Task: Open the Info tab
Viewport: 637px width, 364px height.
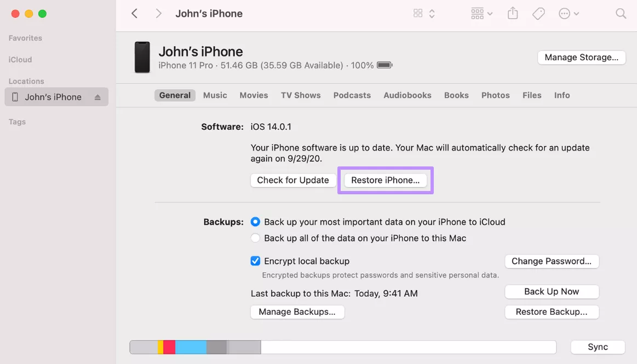Action: pyautogui.click(x=562, y=95)
